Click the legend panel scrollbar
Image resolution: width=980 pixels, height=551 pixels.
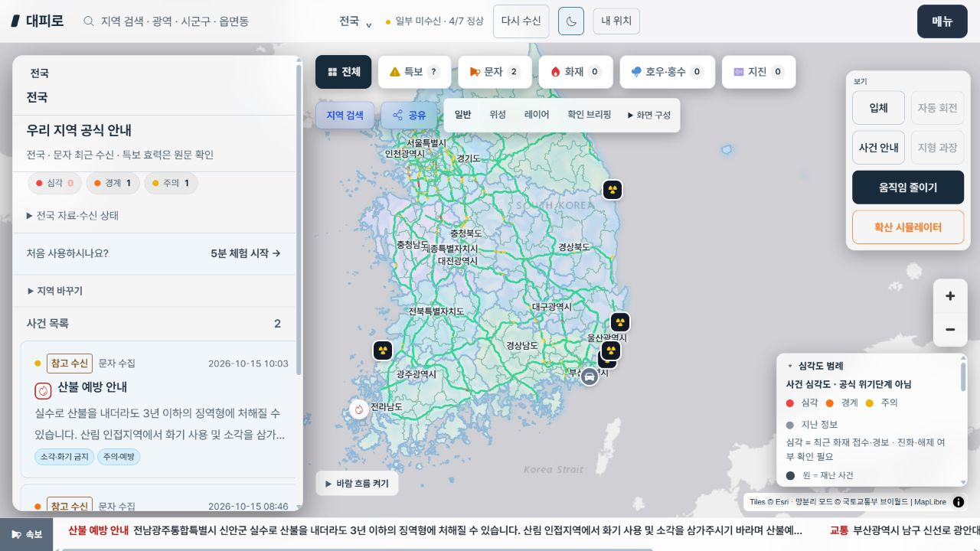tap(963, 377)
